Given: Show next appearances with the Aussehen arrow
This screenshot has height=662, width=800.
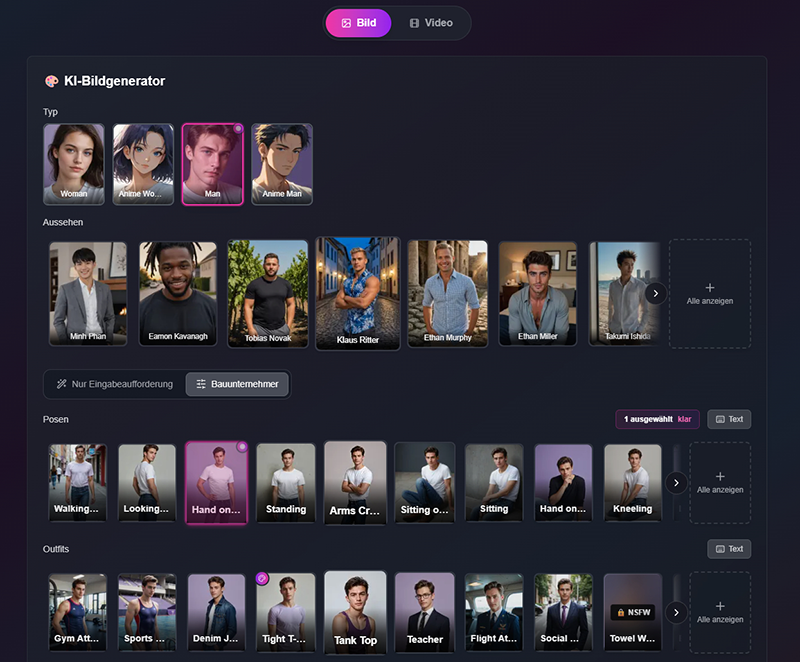Looking at the screenshot, I should coord(656,293).
